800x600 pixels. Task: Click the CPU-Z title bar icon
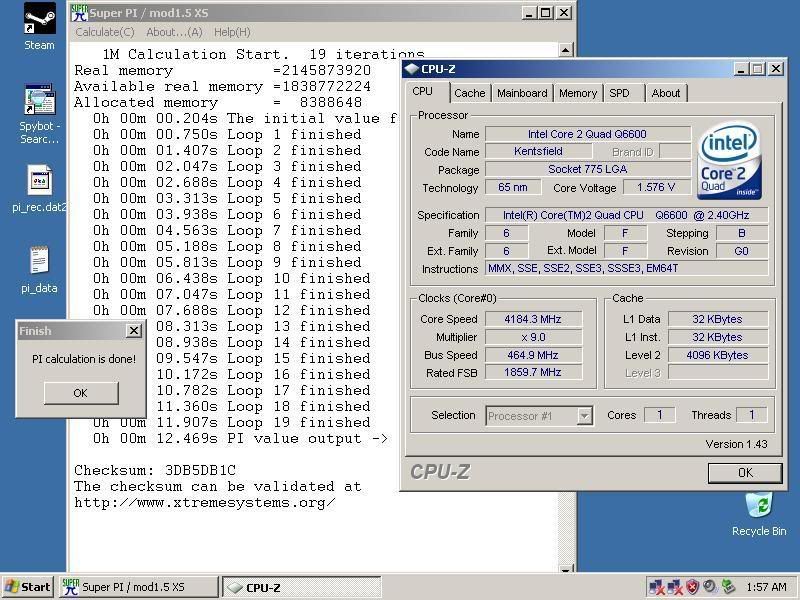click(412, 69)
